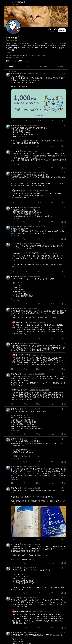Open Grok explain on the pinned post

pyautogui.click(x=62, y=74)
